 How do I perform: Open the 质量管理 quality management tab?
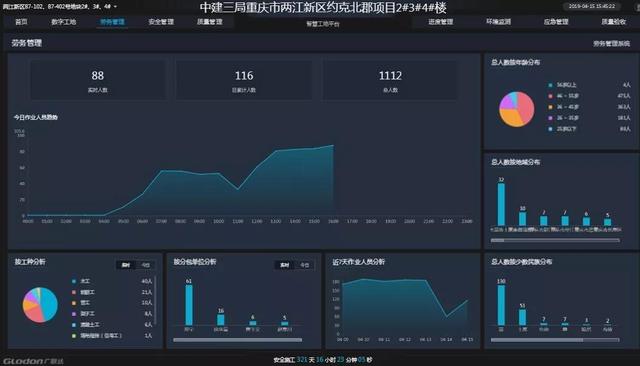pyautogui.click(x=210, y=22)
